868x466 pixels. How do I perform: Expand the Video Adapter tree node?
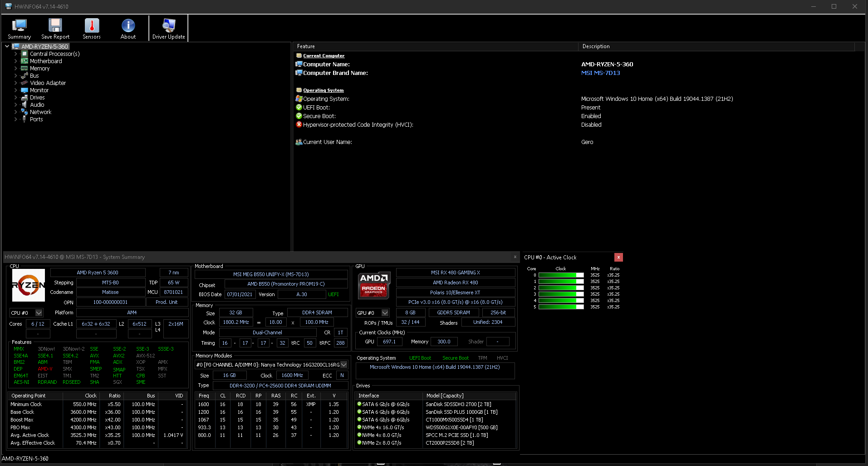click(x=16, y=83)
